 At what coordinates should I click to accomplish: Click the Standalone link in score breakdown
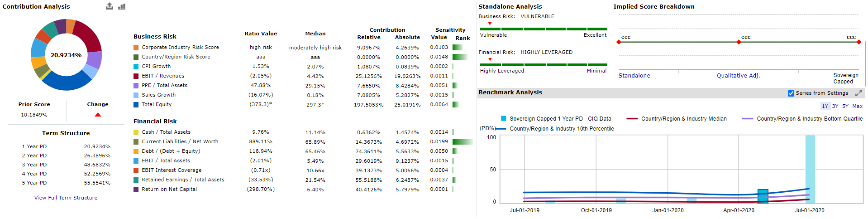(634, 76)
